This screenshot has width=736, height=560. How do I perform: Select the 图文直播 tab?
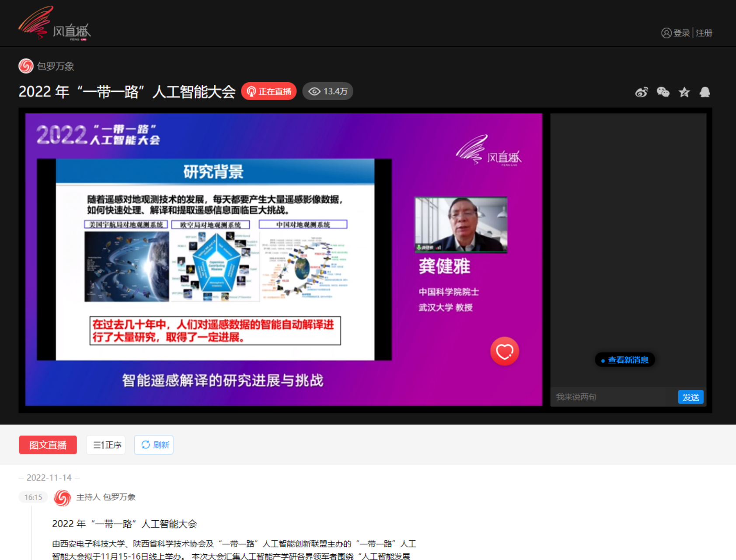[x=48, y=445]
